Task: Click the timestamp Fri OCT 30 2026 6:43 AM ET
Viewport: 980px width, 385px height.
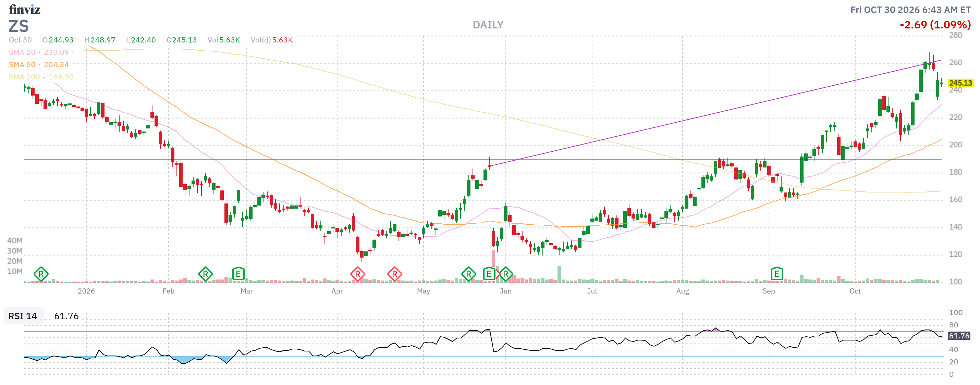Action: click(x=910, y=10)
